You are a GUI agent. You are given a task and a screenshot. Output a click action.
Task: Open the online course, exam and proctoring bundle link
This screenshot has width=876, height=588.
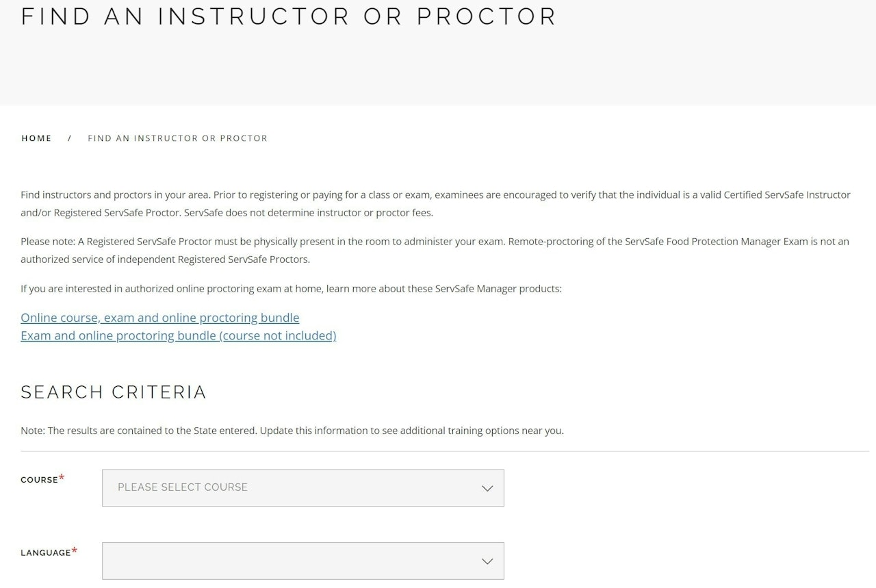[159, 318]
